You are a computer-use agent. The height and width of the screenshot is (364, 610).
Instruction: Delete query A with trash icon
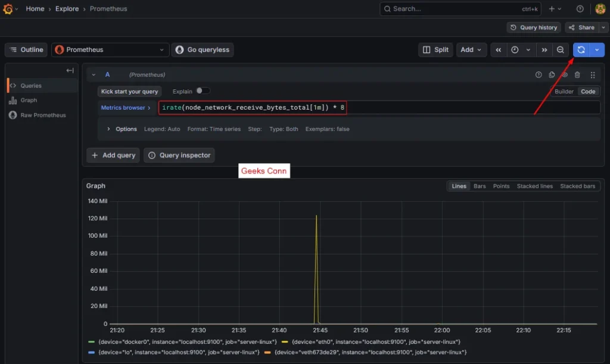[x=577, y=74]
